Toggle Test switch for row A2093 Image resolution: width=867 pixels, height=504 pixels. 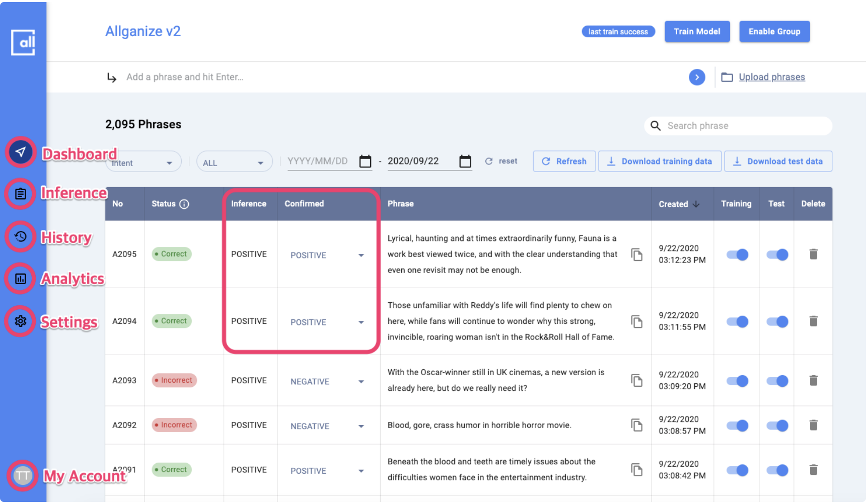(x=777, y=381)
